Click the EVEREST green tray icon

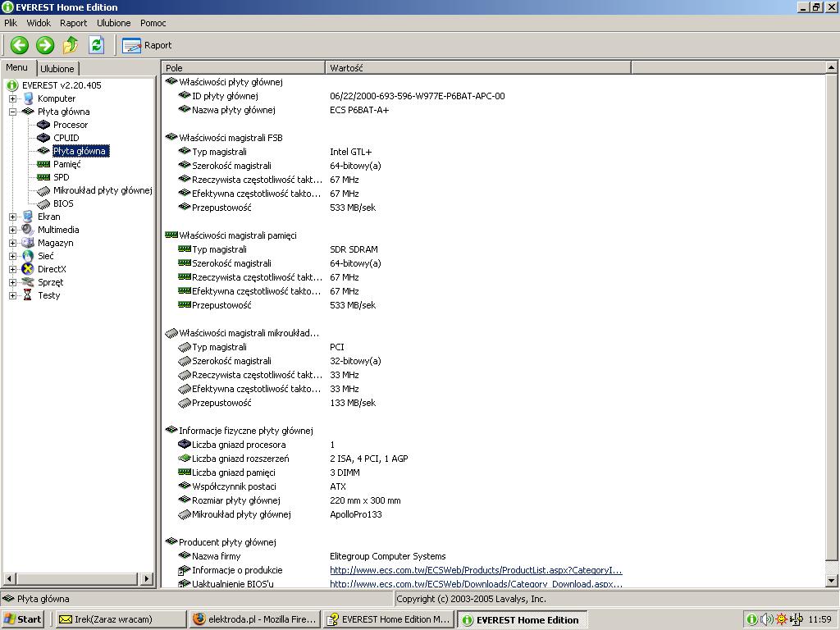751,619
